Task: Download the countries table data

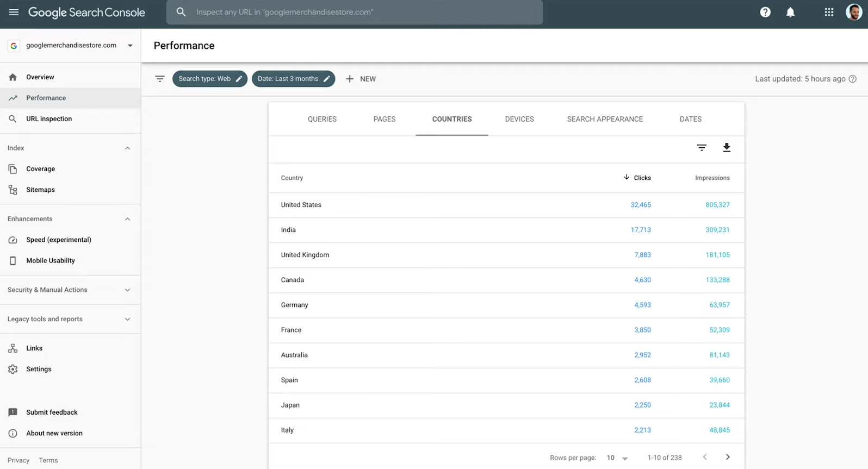Action: pos(727,148)
